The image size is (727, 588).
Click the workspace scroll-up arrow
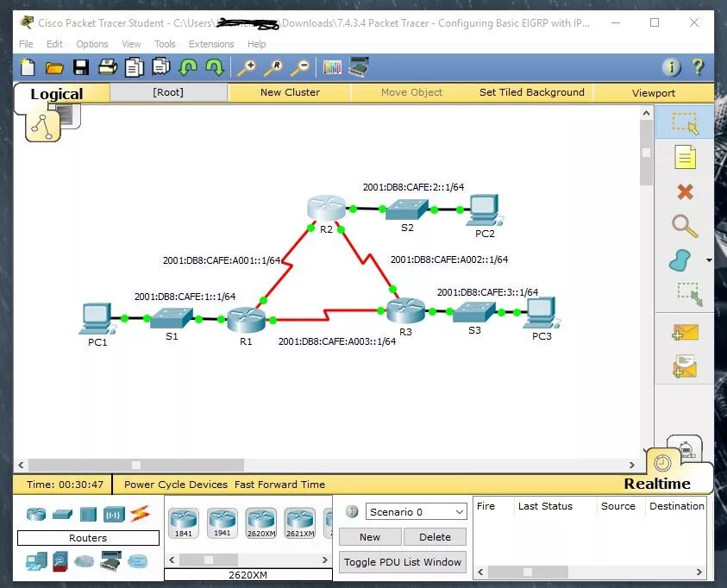646,113
